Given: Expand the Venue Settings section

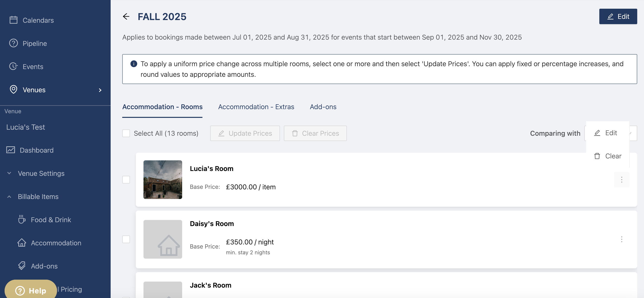Looking at the screenshot, I should tap(9, 173).
